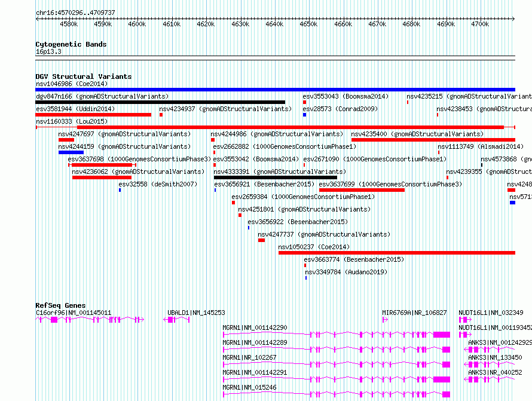Open nsv4236062 gnomAD variant label
The width and height of the screenshot is (532, 401).
(x=138, y=172)
